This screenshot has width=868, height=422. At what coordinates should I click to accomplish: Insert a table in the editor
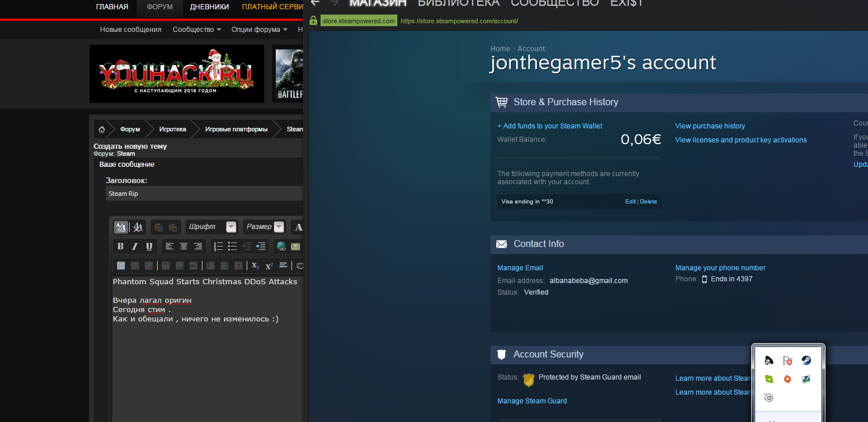[121, 266]
